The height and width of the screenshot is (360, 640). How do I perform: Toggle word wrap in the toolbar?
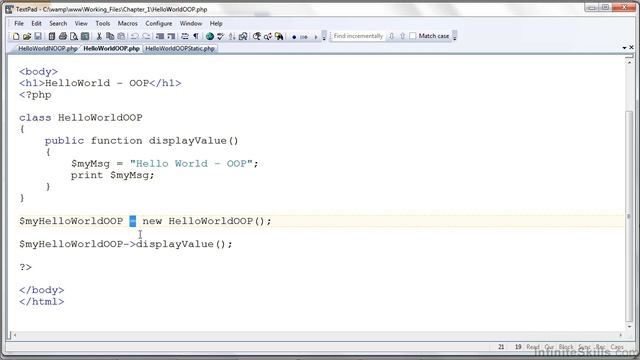(184, 36)
